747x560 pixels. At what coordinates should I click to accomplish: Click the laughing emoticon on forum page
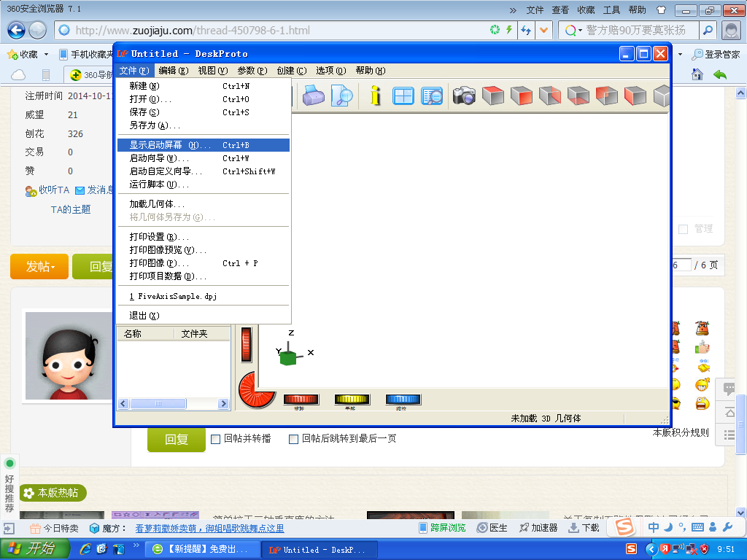click(x=703, y=384)
